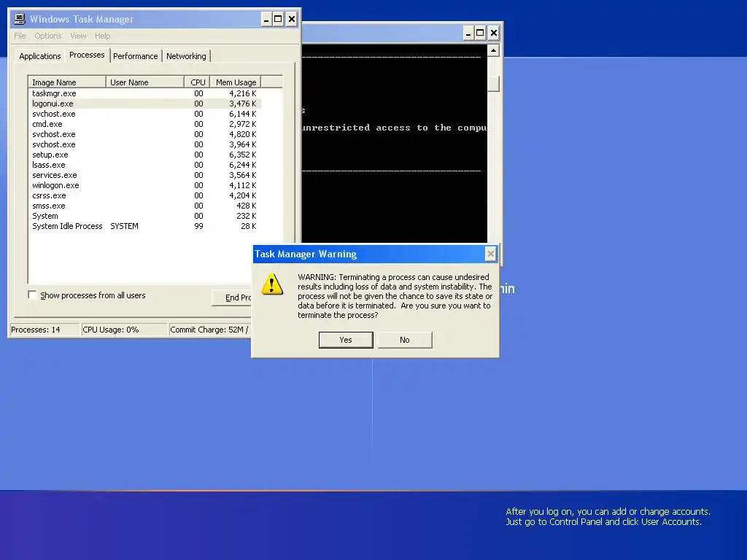
Task: Select the services.exe process row
Action: (144, 175)
